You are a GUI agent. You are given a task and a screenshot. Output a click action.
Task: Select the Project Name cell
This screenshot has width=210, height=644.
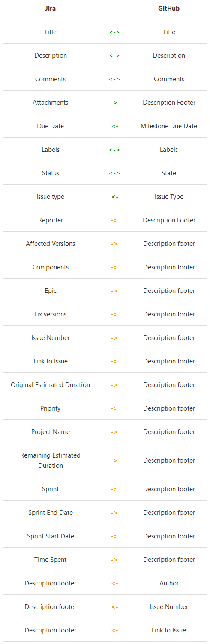51,432
